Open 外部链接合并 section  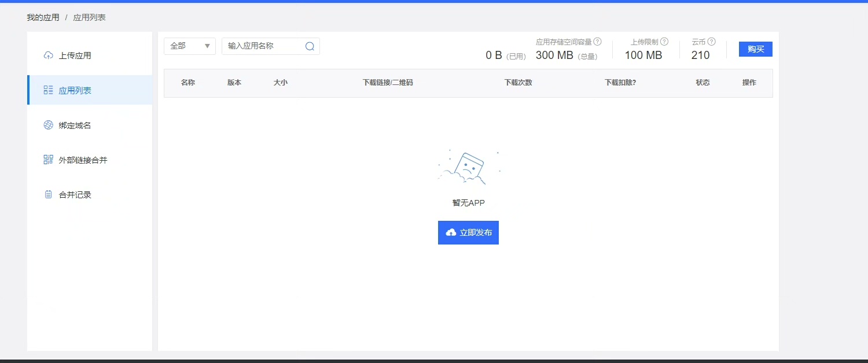click(90, 160)
